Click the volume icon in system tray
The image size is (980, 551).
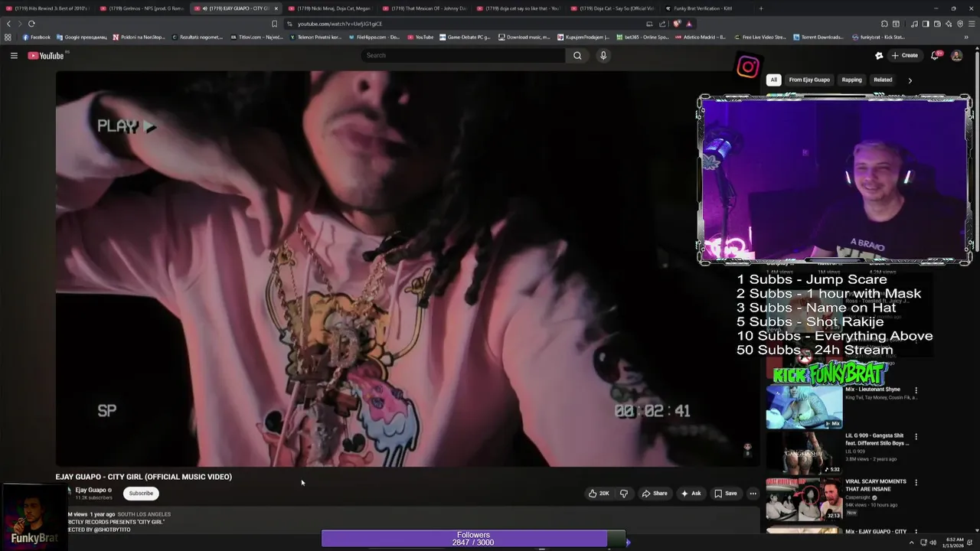point(933,542)
